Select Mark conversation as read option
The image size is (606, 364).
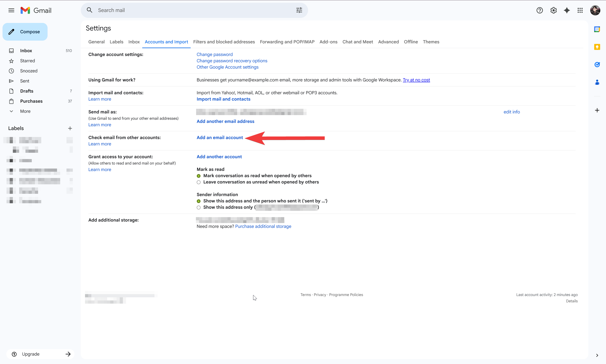tap(199, 176)
